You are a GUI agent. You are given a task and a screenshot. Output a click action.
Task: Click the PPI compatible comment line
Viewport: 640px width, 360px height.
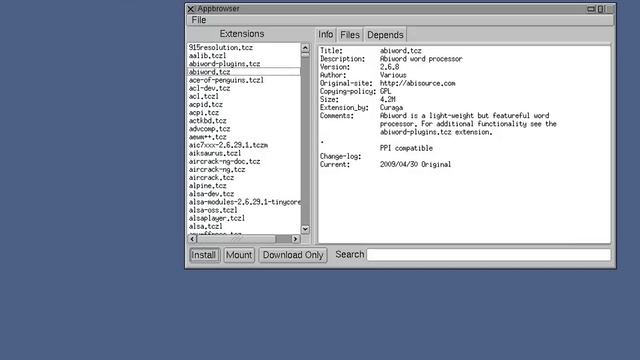406,148
